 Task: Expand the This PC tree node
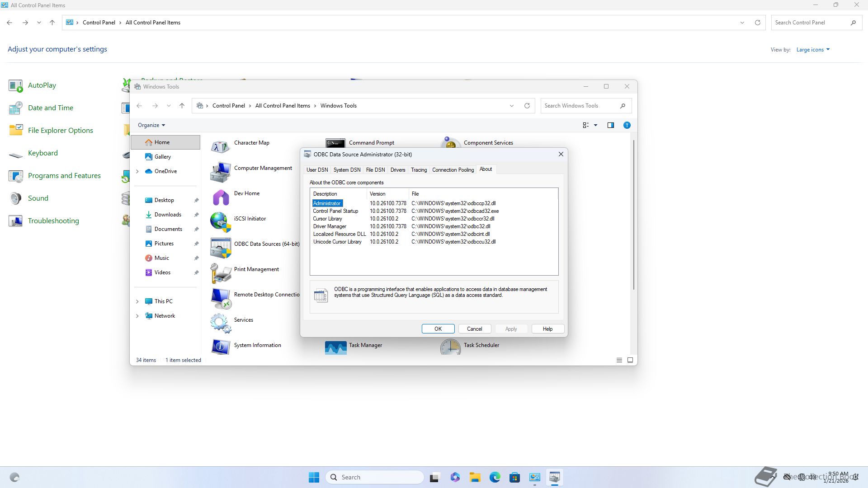[137, 301]
